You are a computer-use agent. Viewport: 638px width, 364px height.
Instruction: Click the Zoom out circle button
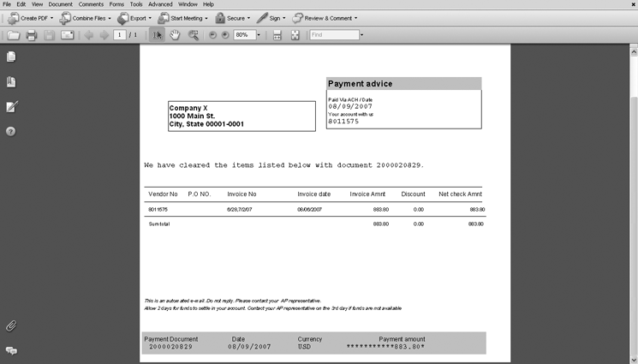[212, 35]
